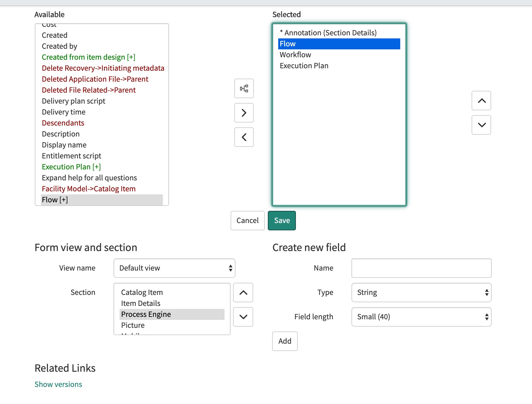Viewport: 532px width, 404px height.
Task: Open the Show versions link
Action: 58,385
